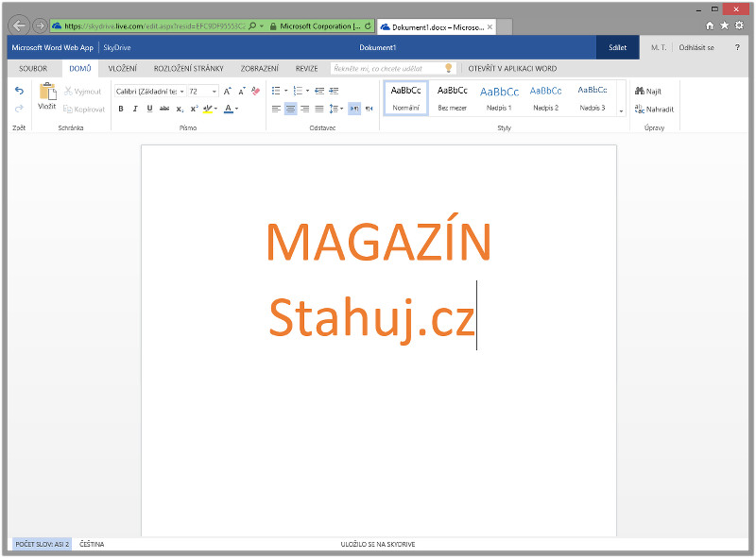This screenshot has height=558, width=756.
Task: Cut selection with Vyjmout
Action: coord(83,91)
